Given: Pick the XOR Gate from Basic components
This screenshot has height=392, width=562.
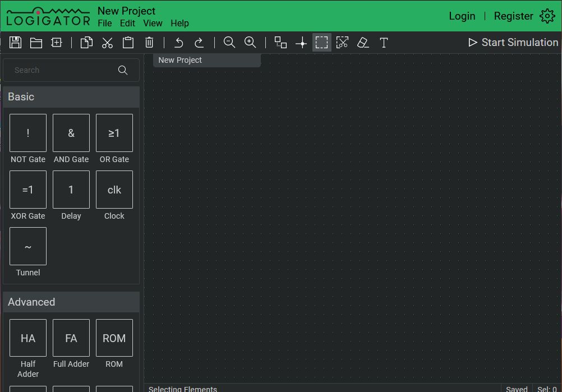Looking at the screenshot, I should (27, 190).
